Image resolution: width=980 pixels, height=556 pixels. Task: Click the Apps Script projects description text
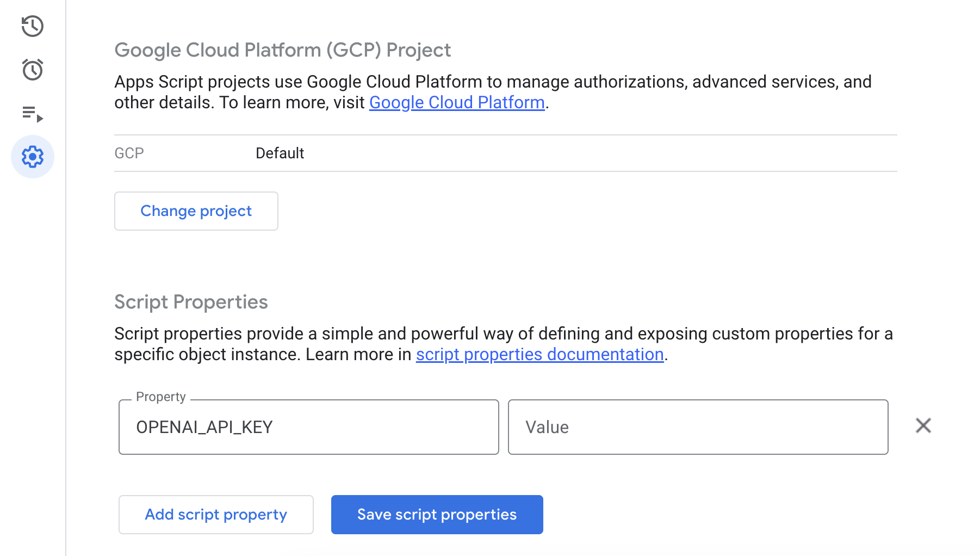[493, 92]
